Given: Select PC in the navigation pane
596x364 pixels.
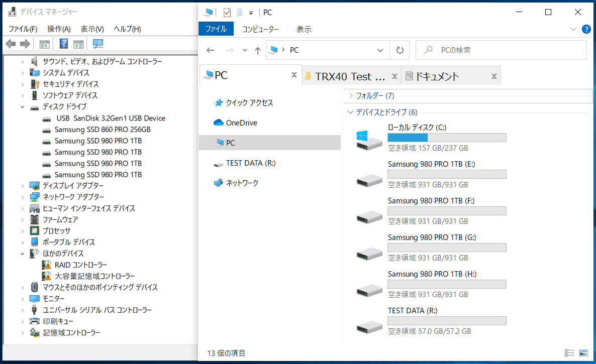Looking at the screenshot, I should click(269, 143).
